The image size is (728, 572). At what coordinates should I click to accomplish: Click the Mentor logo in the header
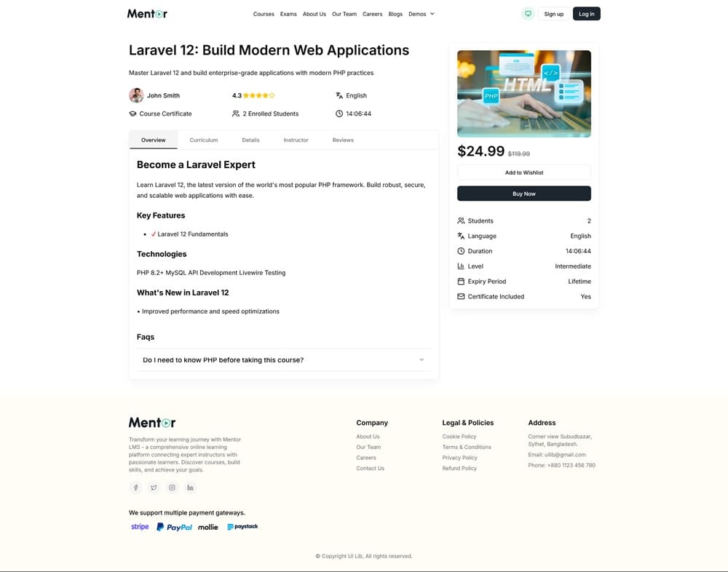[x=147, y=14]
